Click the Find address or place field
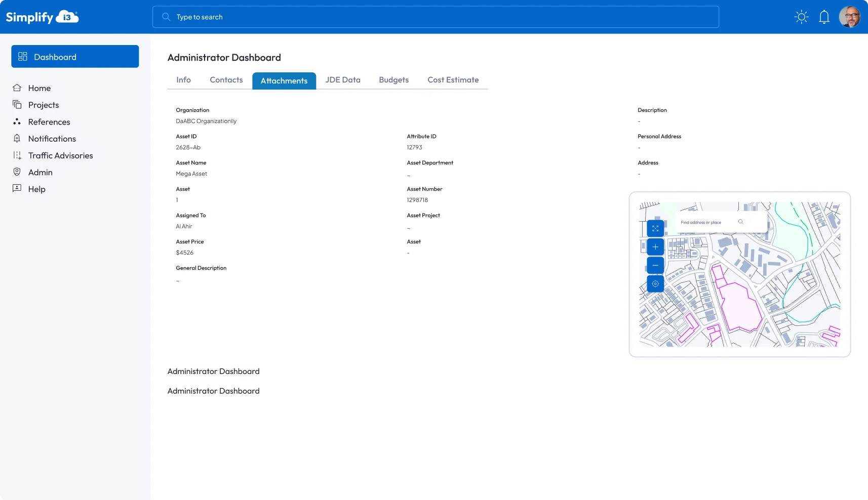The width and height of the screenshot is (868, 500). [706, 223]
